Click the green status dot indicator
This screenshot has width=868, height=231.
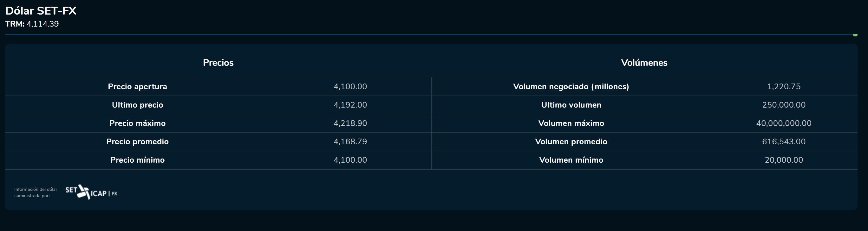point(855,35)
